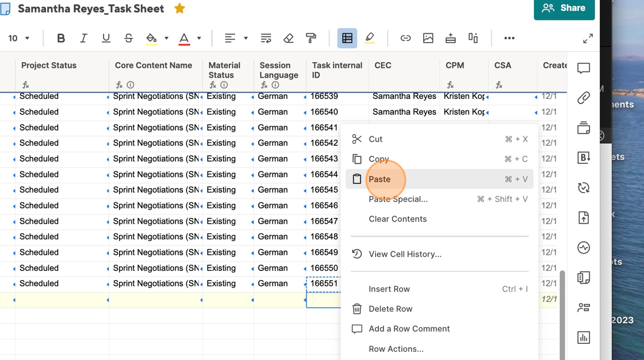The width and height of the screenshot is (644, 360).
Task: Open fill color dropdown arrow
Action: pyautogui.click(x=166, y=38)
